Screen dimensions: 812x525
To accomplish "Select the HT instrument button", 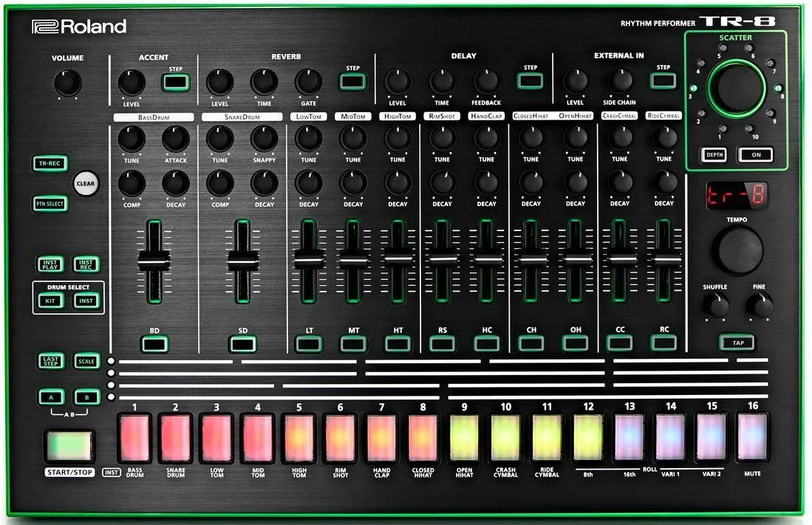I will pos(398,343).
